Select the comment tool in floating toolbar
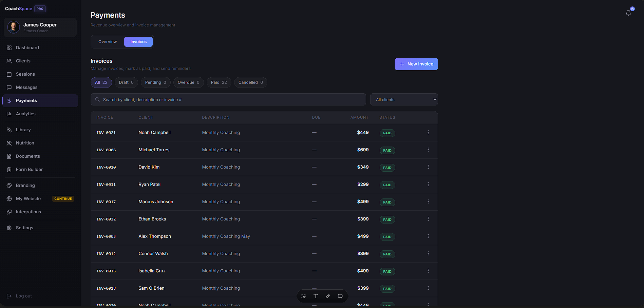Image resolution: width=644 pixels, height=308 pixels. pos(340,296)
